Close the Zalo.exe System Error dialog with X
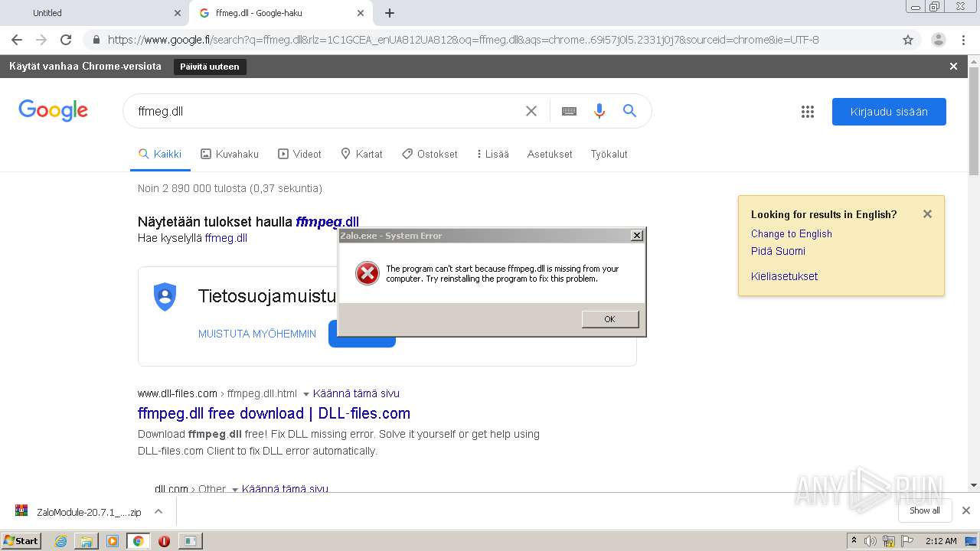980x551 pixels. click(x=636, y=236)
